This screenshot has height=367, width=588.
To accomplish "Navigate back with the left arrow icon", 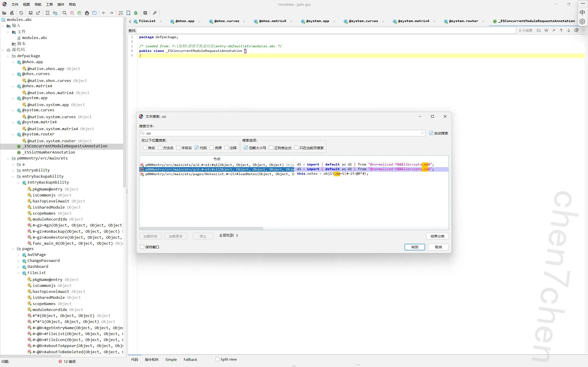I will pyautogui.click(x=104, y=13).
